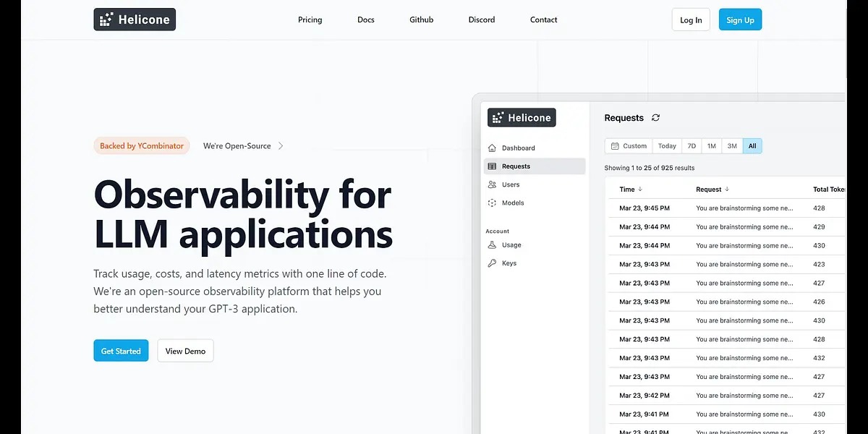Open Docs in the top navigation
868x434 pixels.
[x=366, y=20]
